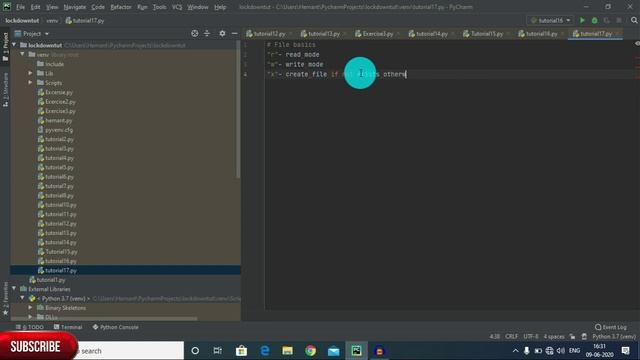Open the run configuration dropdown tutorial16
This screenshot has height=360, width=640.
coord(551,20)
